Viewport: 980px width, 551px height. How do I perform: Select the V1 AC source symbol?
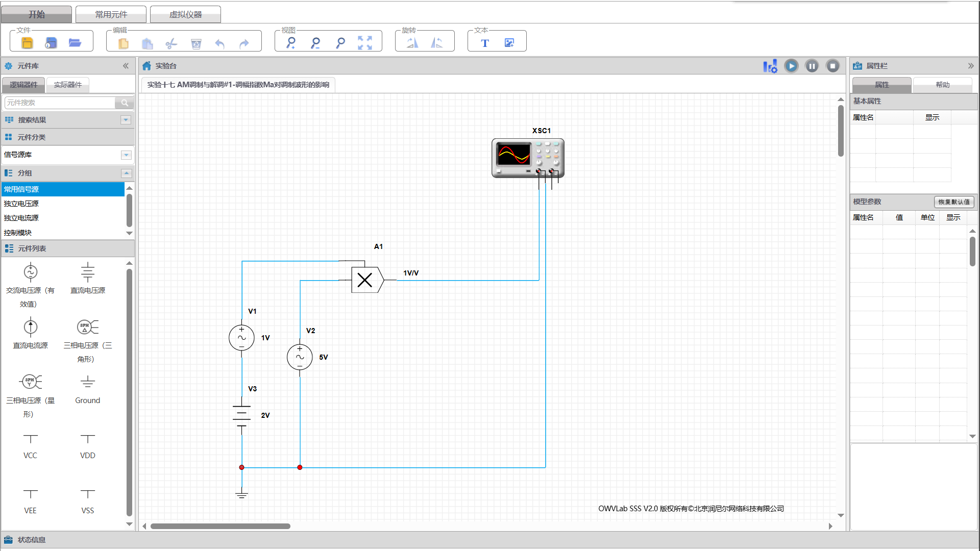click(242, 338)
